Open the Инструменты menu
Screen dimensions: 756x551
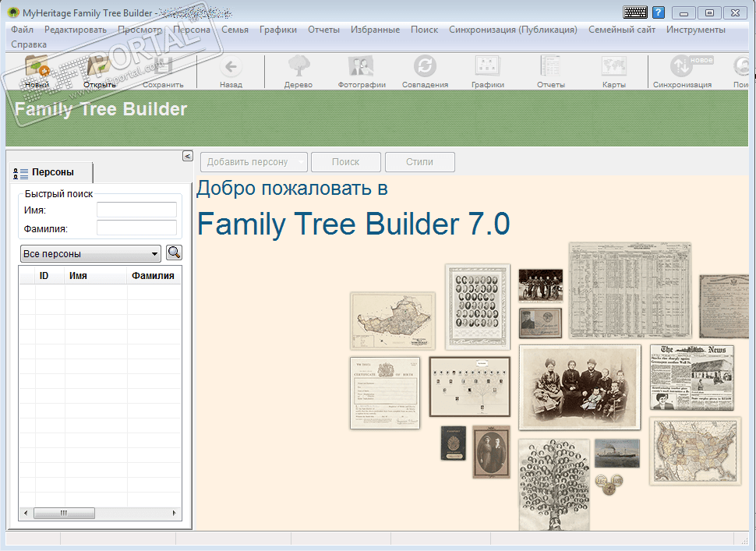pos(696,30)
